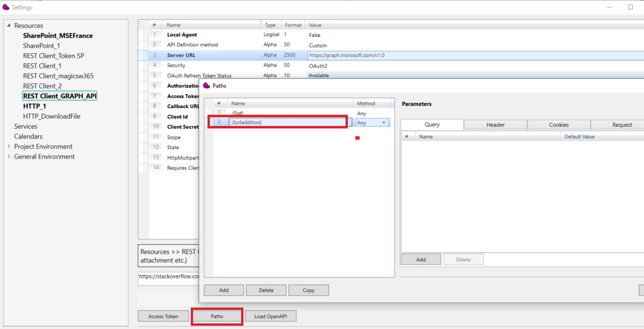Collapse the Resources tree node
This screenshot has height=329, width=644.
click(x=8, y=25)
